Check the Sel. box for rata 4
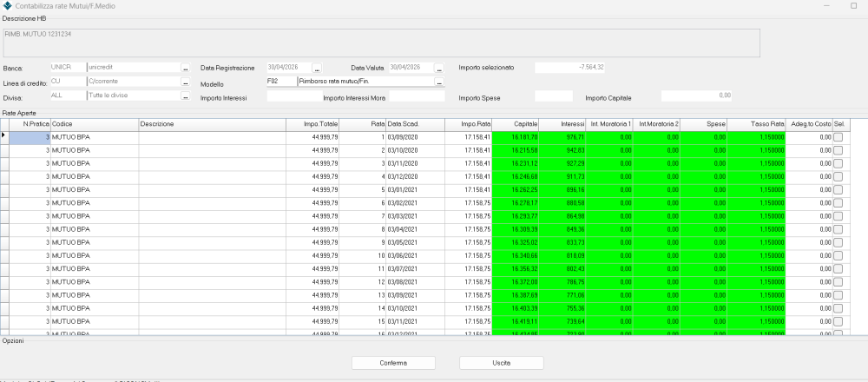The image size is (868, 382). [838, 176]
